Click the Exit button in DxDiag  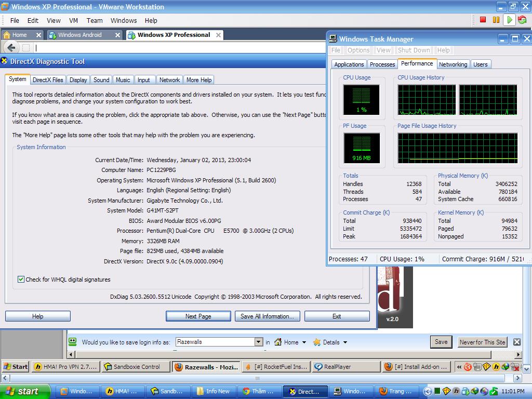[337, 316]
